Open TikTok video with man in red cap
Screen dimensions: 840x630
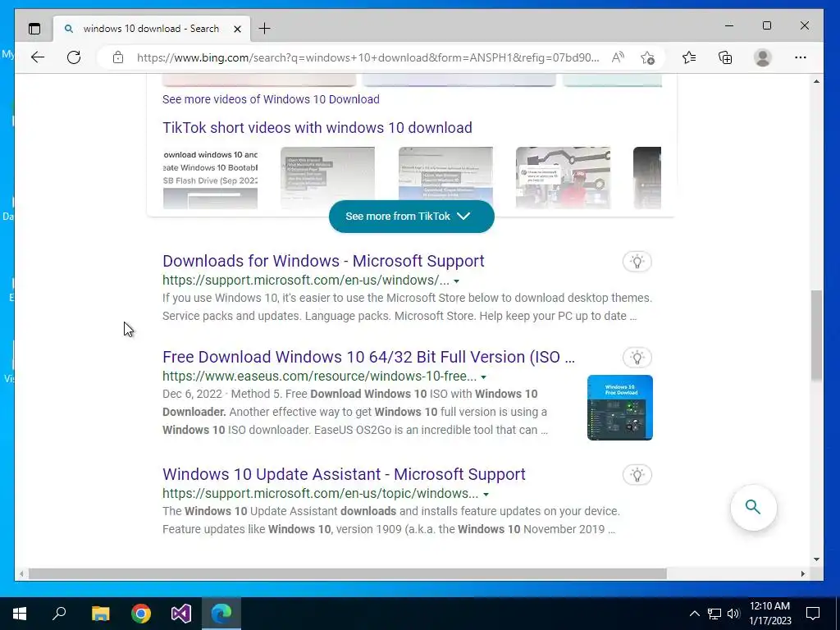tap(563, 178)
